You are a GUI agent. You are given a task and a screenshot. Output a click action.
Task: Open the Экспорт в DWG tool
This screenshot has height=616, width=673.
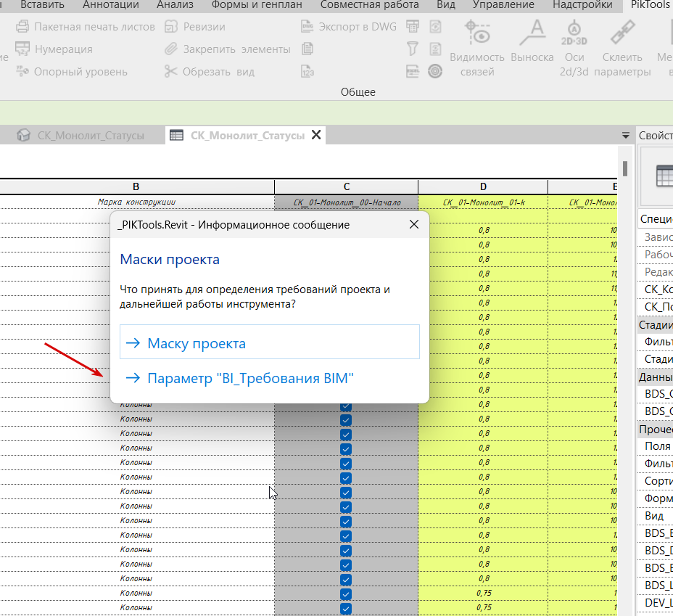(x=307, y=27)
